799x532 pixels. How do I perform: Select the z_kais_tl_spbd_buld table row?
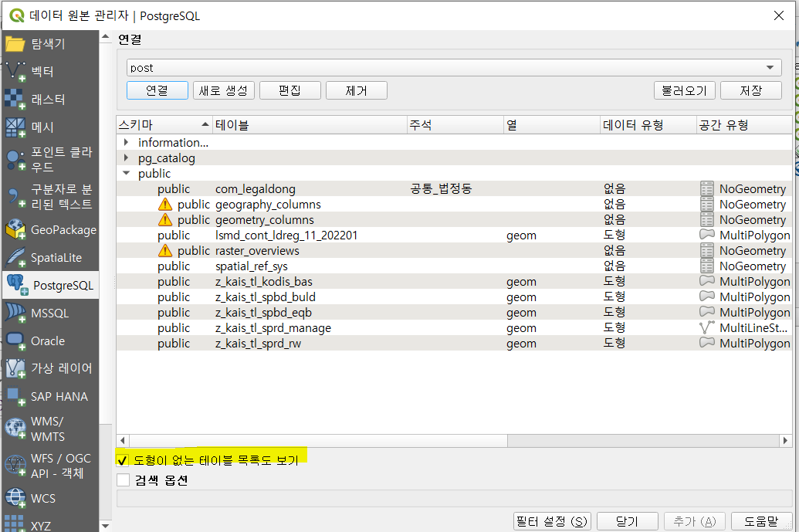point(454,297)
